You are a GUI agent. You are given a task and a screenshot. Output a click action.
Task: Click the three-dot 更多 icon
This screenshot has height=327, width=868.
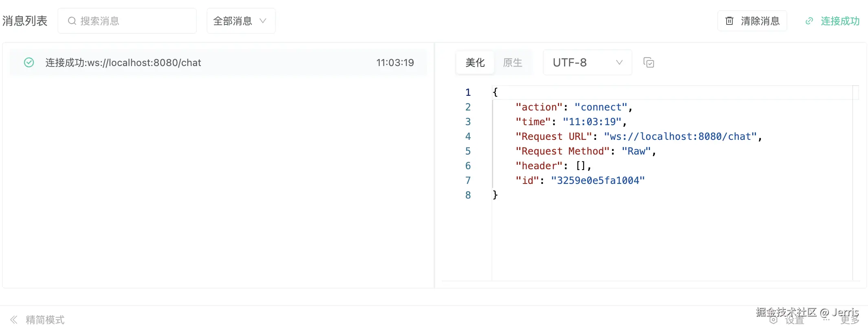coord(826,320)
